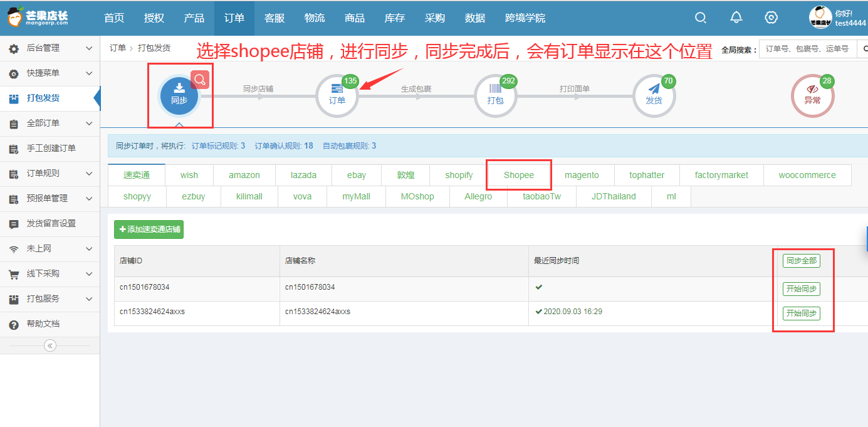Open the search icon in top navigation bar
The height and width of the screenshot is (427, 868).
click(701, 18)
